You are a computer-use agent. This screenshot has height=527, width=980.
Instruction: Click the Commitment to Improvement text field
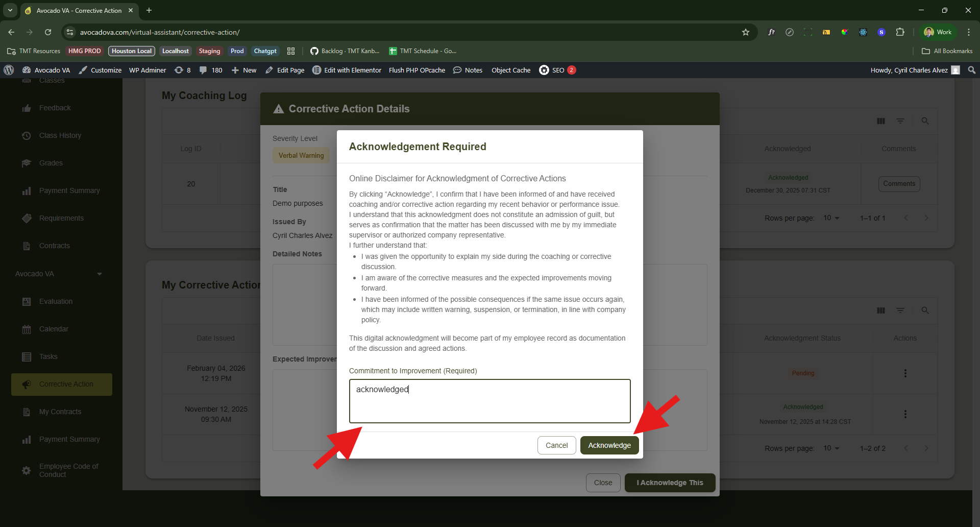tap(489, 401)
